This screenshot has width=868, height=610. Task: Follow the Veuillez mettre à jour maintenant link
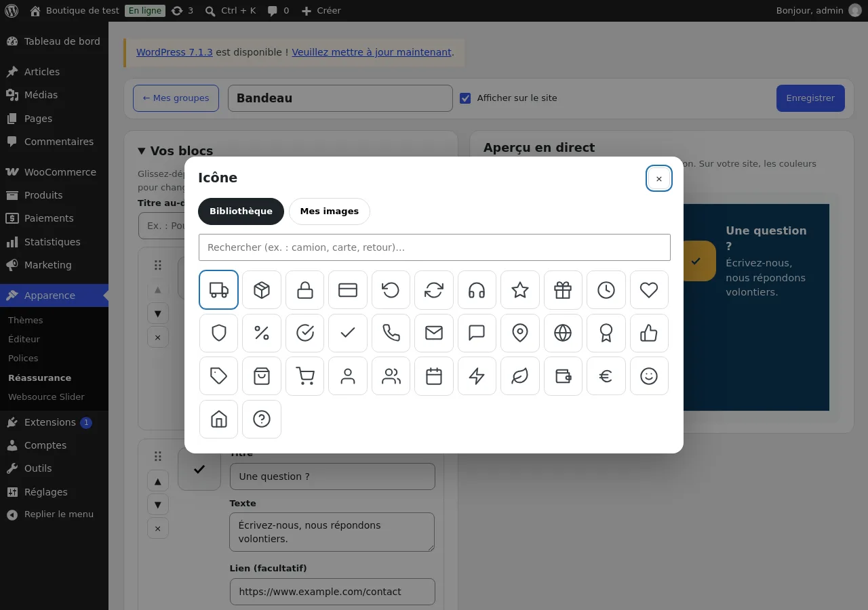coord(372,52)
